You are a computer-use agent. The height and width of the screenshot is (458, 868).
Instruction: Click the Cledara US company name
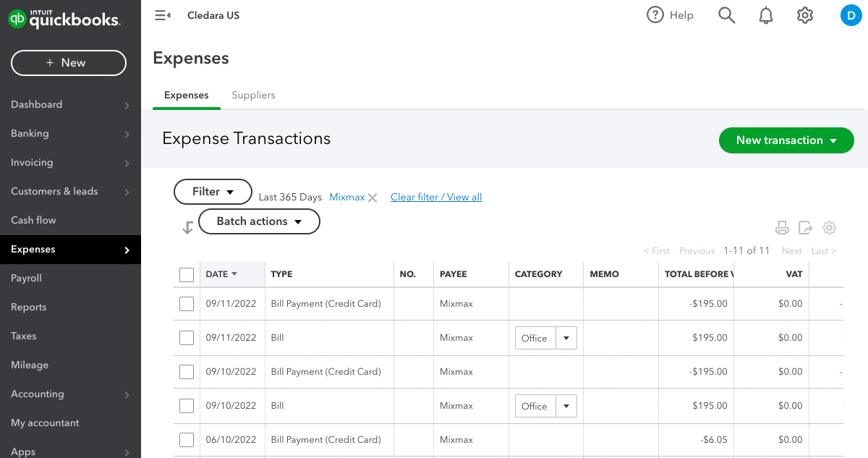pyautogui.click(x=213, y=15)
